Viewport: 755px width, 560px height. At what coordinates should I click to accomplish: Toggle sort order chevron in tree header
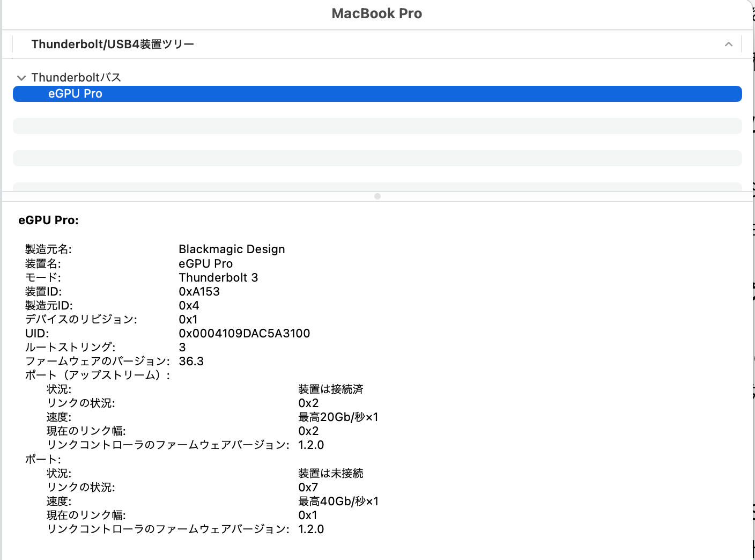(x=728, y=44)
